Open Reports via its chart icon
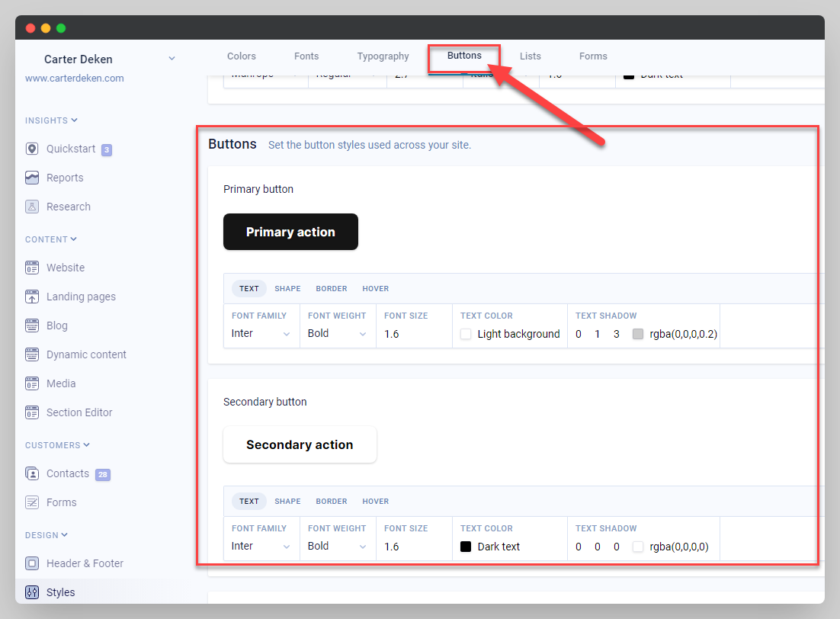The image size is (840, 619). click(32, 178)
